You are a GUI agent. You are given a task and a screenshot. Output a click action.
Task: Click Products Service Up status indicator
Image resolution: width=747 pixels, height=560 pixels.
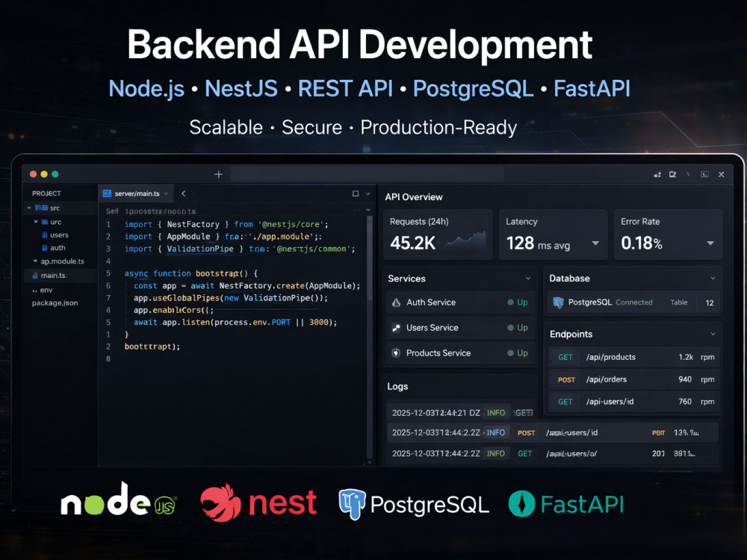point(518,353)
